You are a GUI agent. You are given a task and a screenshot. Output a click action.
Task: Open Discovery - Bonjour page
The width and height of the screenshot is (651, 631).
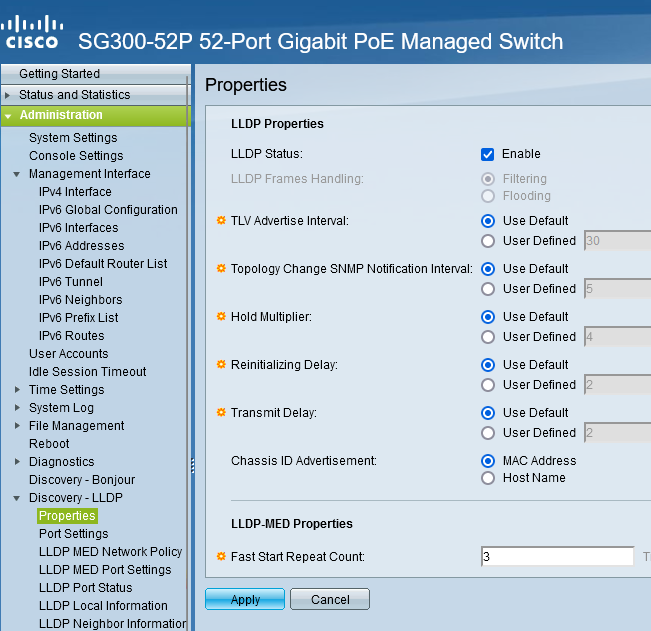tap(82, 480)
